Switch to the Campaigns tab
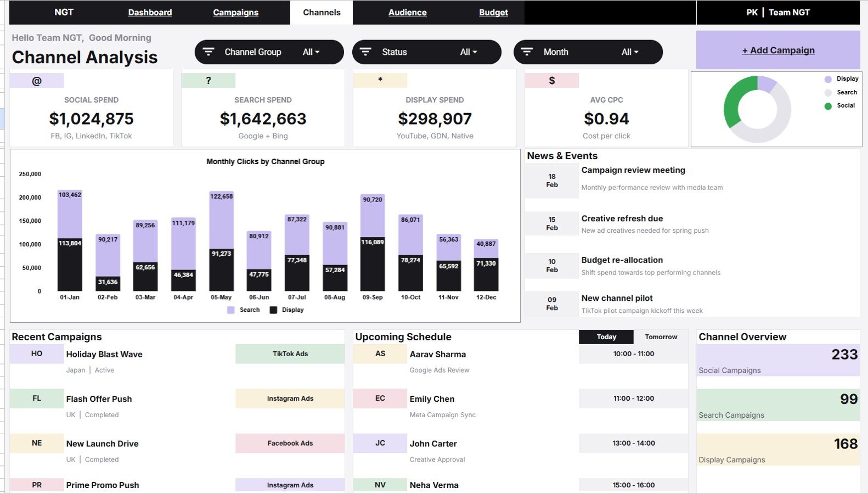The height and width of the screenshot is (494, 868). pyautogui.click(x=236, y=13)
